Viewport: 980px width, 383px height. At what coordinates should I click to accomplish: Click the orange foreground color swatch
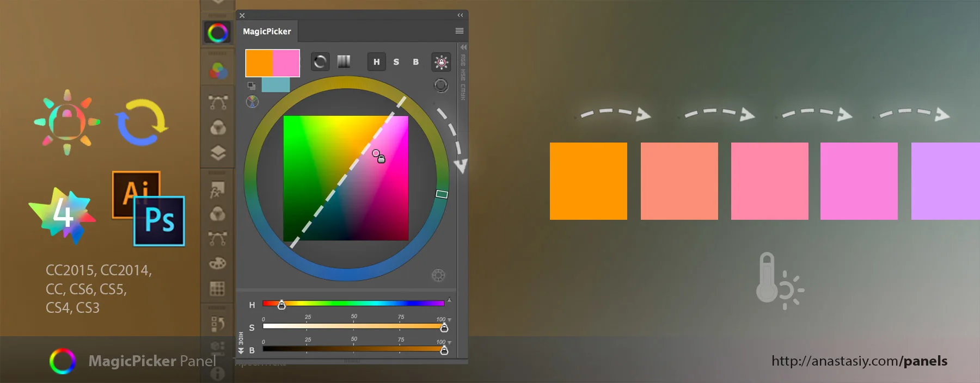tap(259, 63)
